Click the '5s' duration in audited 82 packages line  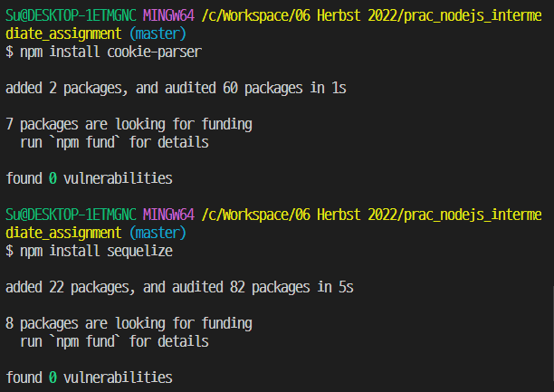[x=346, y=287]
